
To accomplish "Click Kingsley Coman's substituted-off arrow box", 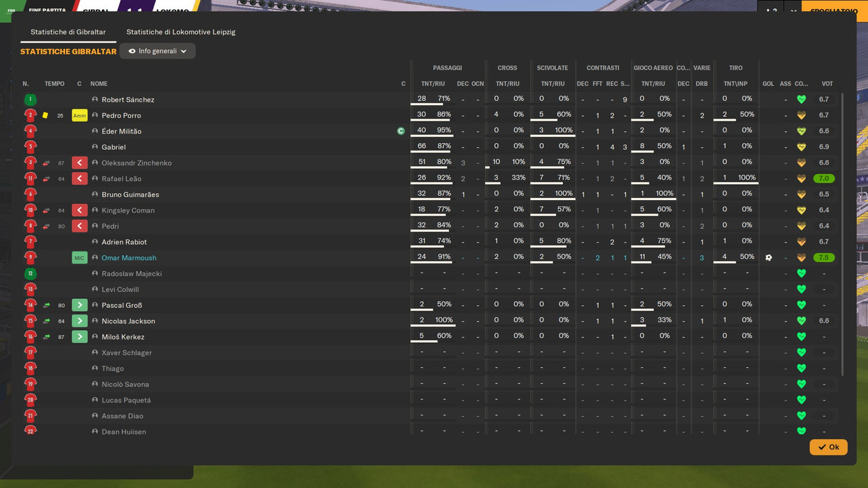I will click(x=79, y=210).
